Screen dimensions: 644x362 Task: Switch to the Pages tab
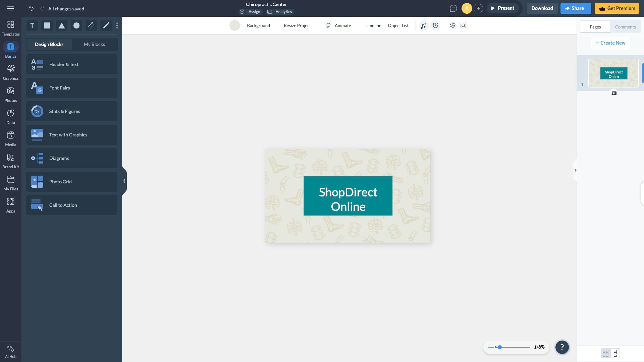pyautogui.click(x=595, y=27)
